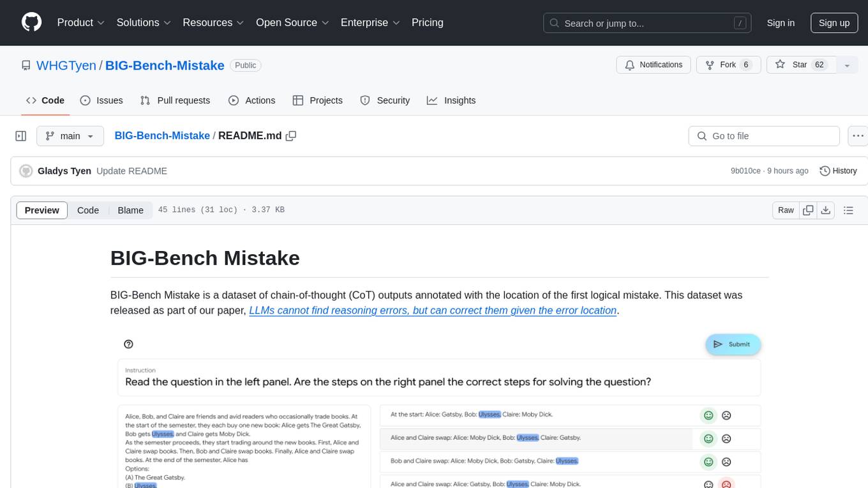This screenshot has width=868, height=488.
Task: Focus the Search or jump to field
Action: (648, 23)
